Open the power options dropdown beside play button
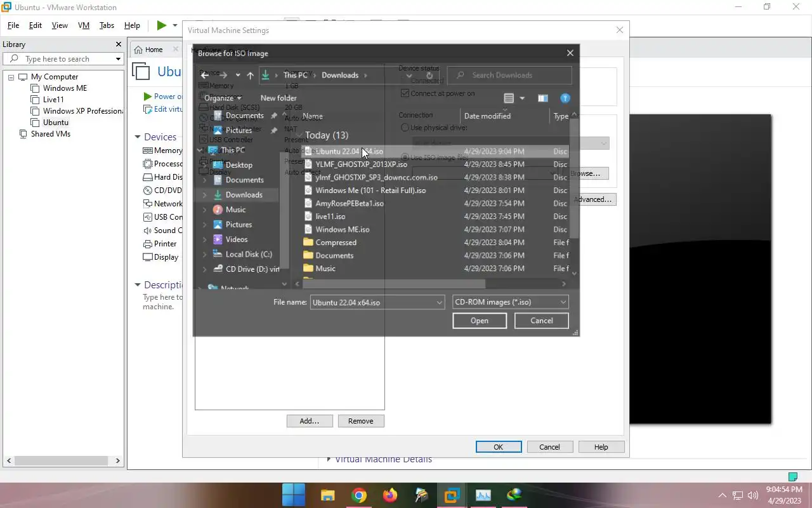The width and height of the screenshot is (812, 508). point(175,25)
